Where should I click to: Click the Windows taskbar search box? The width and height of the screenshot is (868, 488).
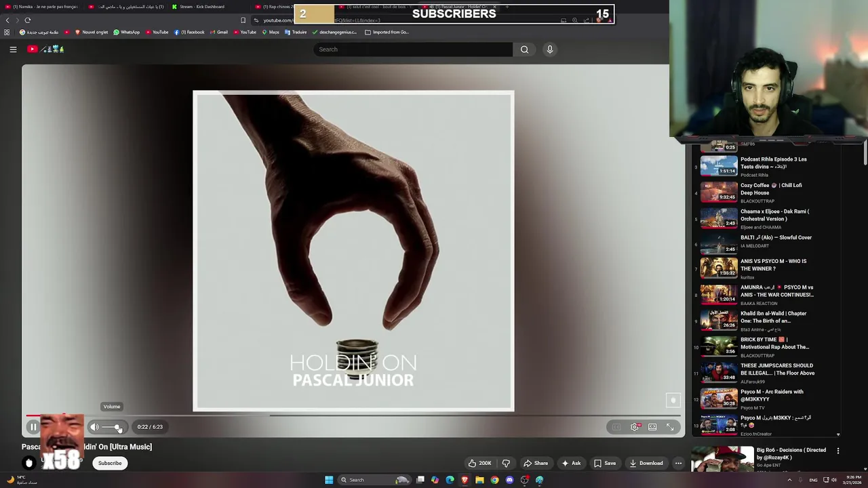pos(374,480)
